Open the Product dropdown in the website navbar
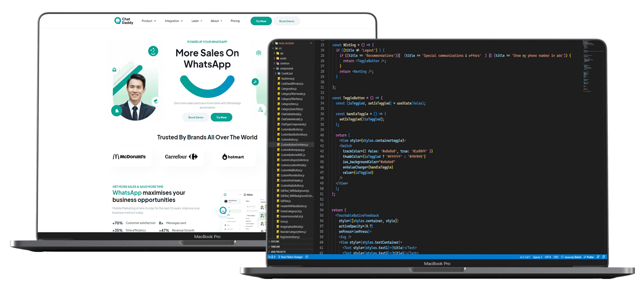The image size is (644, 293). (x=149, y=21)
